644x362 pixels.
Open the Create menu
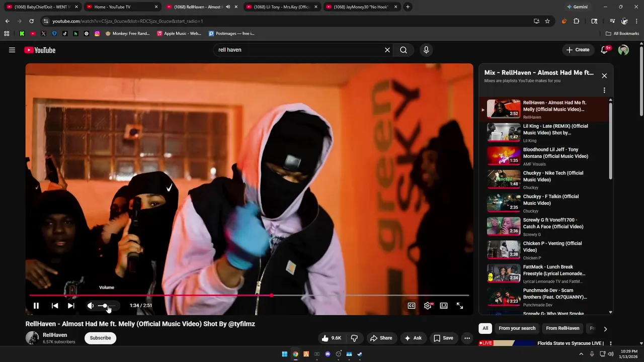click(x=578, y=50)
